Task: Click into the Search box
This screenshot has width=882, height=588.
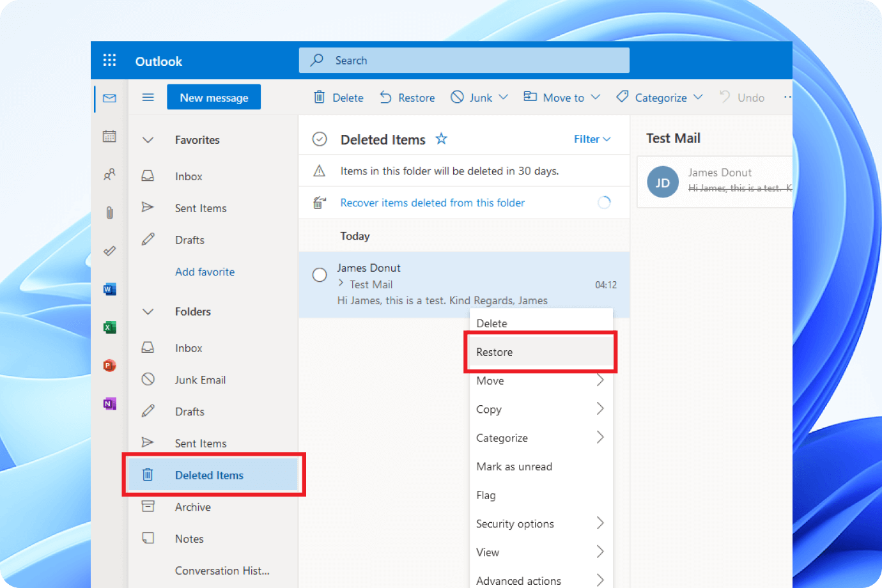Action: click(x=464, y=60)
